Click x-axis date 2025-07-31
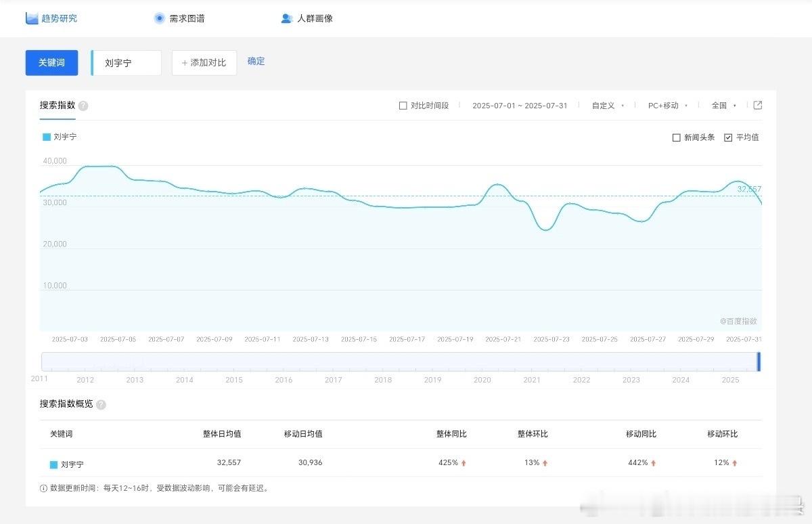The width and height of the screenshot is (812, 524). [744, 339]
